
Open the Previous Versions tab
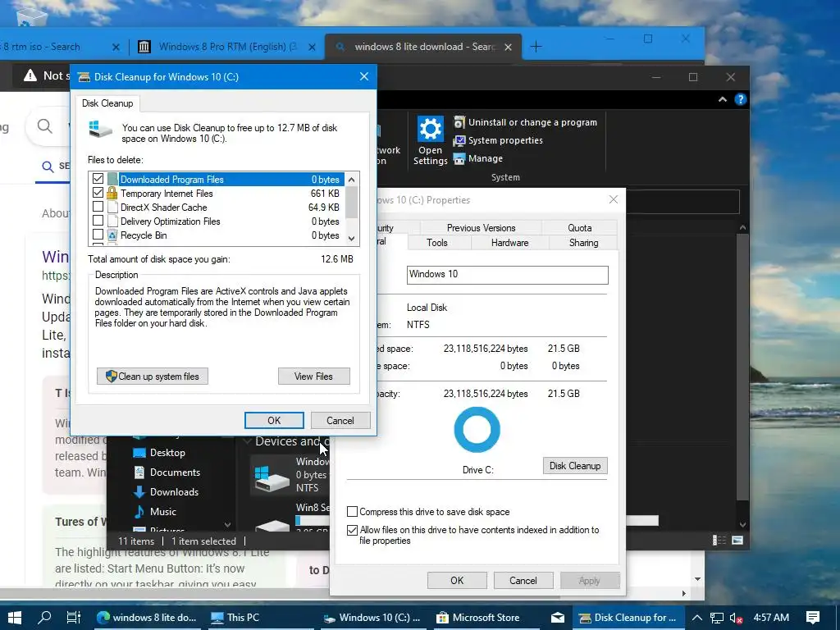pos(481,228)
